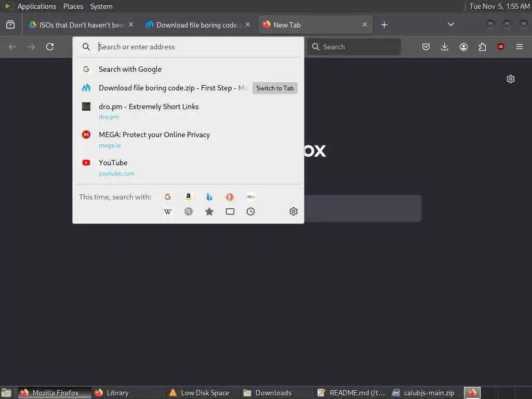Switch to Download file boring code tab
This screenshot has height=399, width=532.
pos(198,25)
